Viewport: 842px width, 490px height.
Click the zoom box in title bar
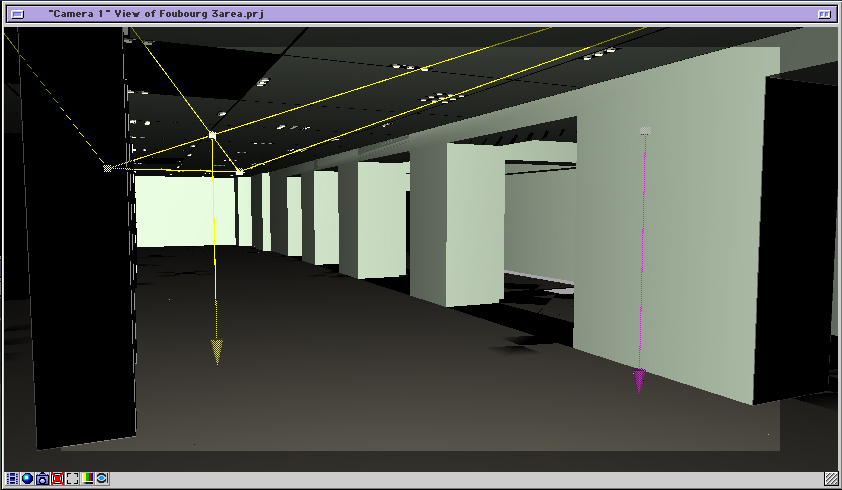pos(824,15)
